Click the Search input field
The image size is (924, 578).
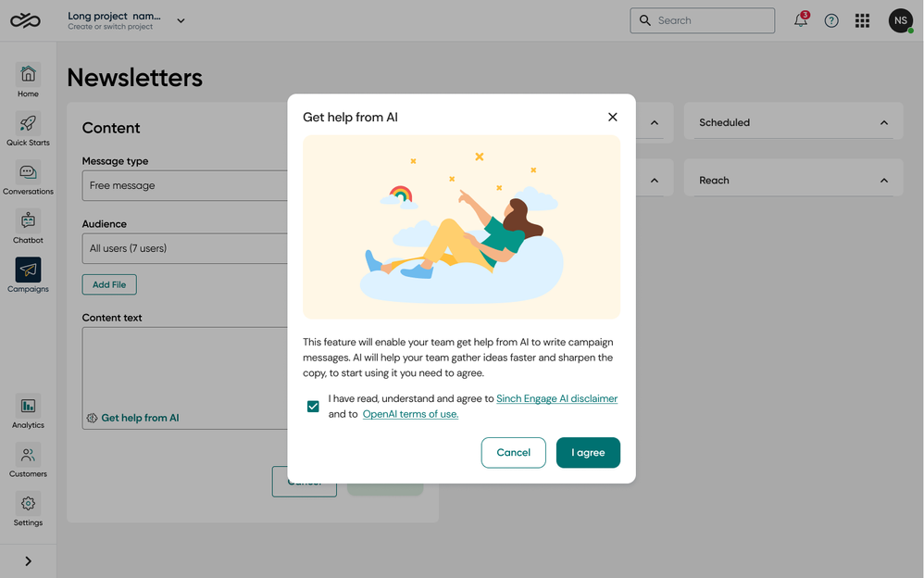703,20
